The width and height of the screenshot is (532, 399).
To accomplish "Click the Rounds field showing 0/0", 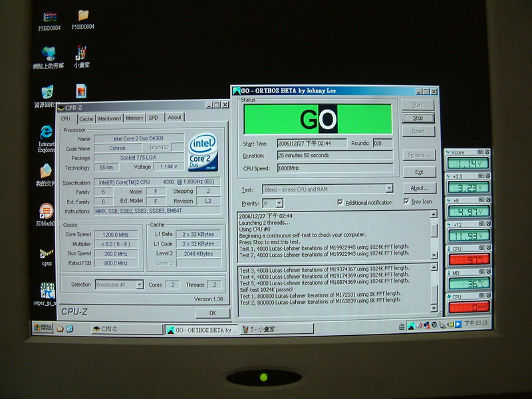I will point(383,143).
